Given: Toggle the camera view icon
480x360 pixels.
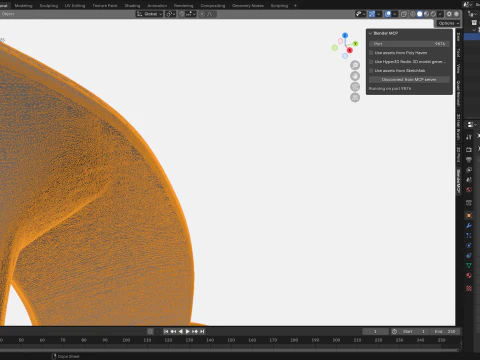Looking at the screenshot, I should pos(355,87).
